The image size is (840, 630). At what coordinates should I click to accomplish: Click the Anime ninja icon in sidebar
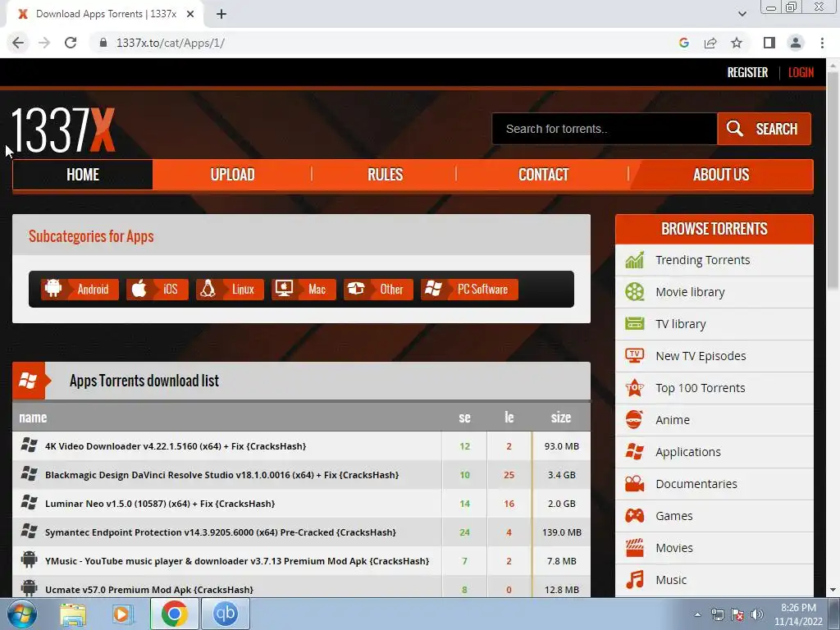pyautogui.click(x=634, y=419)
